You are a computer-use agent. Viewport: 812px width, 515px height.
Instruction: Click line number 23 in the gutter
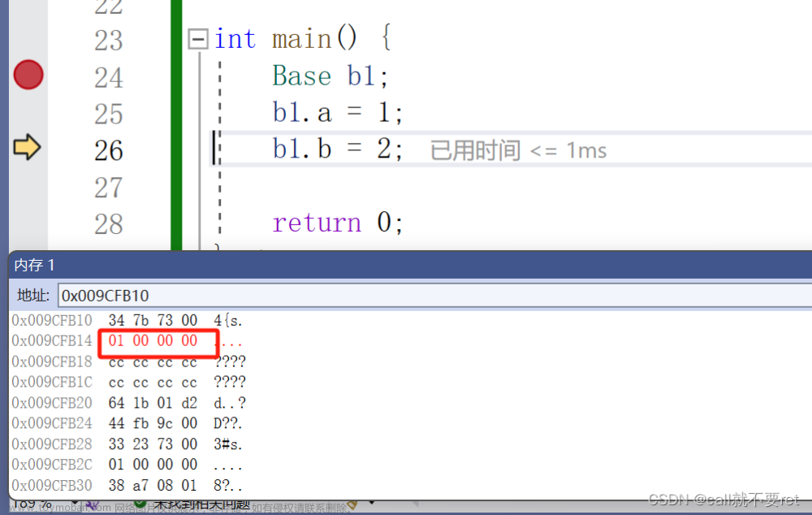[108, 41]
